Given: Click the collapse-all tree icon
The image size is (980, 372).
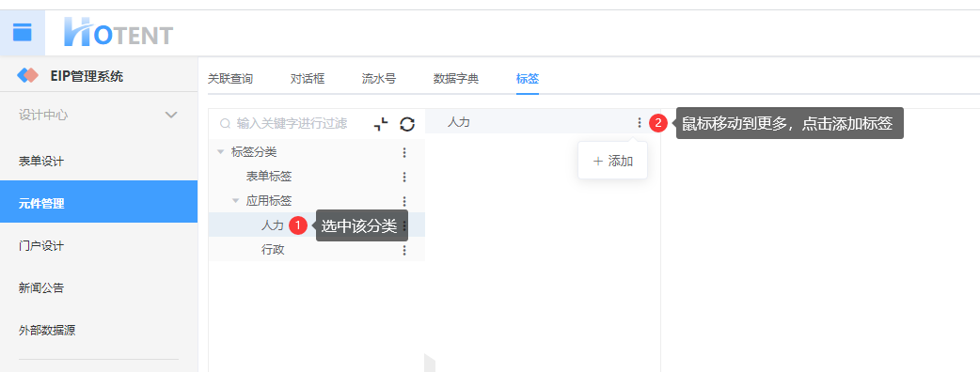Looking at the screenshot, I should pyautogui.click(x=381, y=124).
